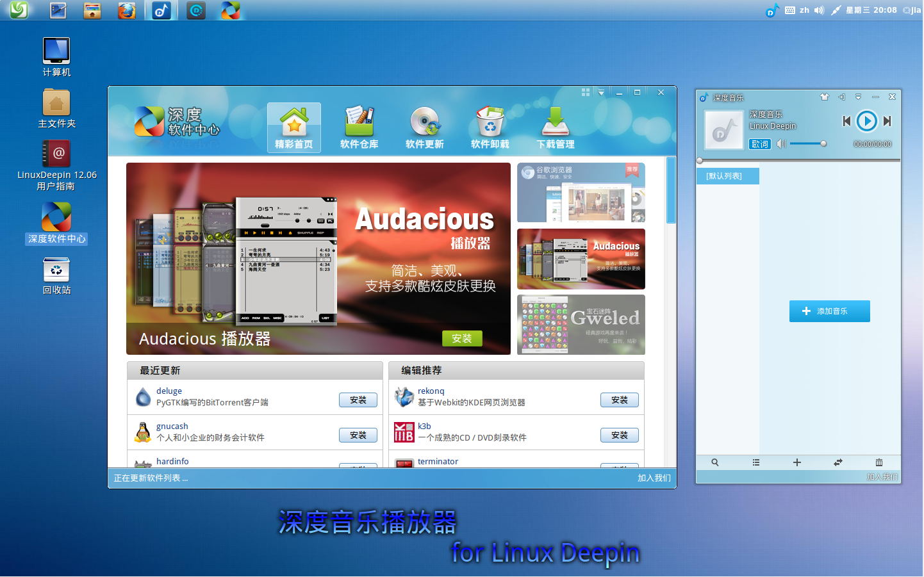Click Deepin Music icon in top panel launcher
The width and height of the screenshot is (924, 577).
pos(161,10)
